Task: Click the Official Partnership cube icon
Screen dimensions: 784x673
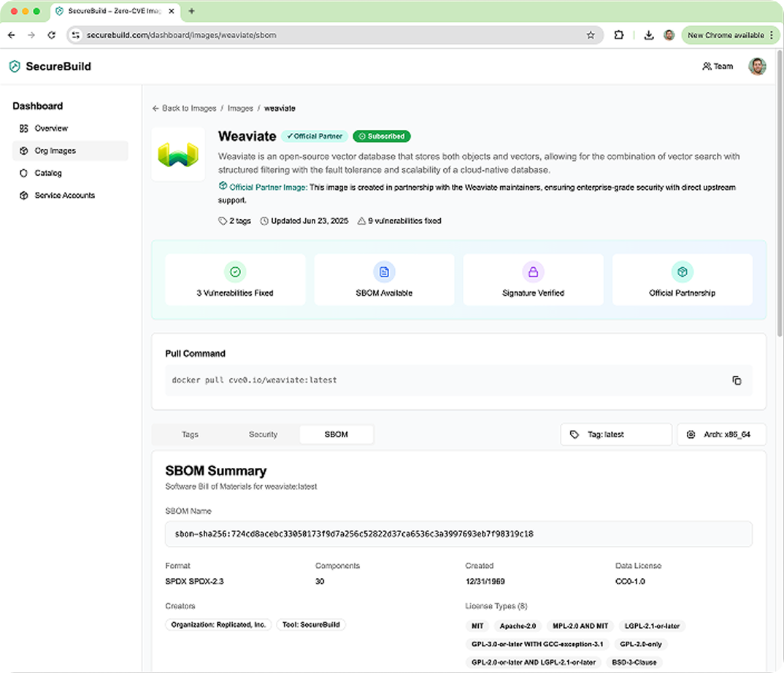Action: [x=682, y=272]
